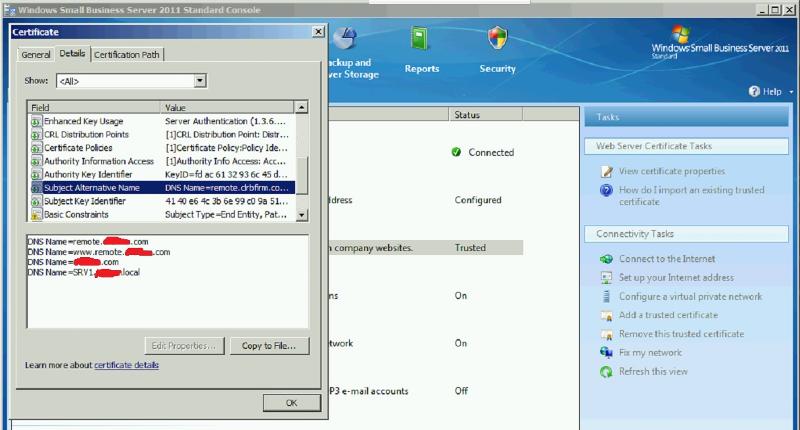This screenshot has width=800, height=430.
Task: Select the Certificate Policies row
Action: tap(162, 148)
